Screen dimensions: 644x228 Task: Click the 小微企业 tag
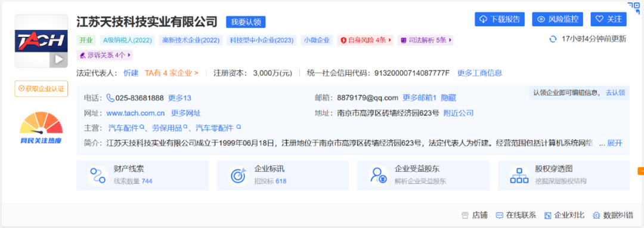pyautogui.click(x=317, y=40)
